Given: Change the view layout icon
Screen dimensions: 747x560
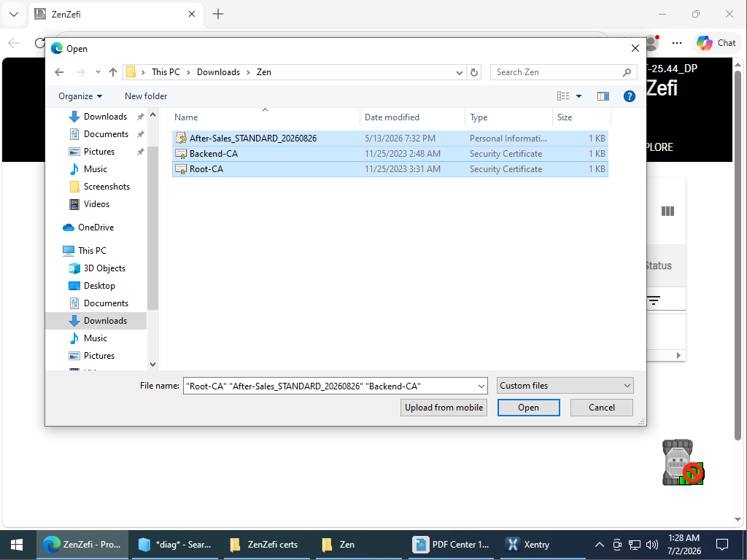Looking at the screenshot, I should point(563,96).
